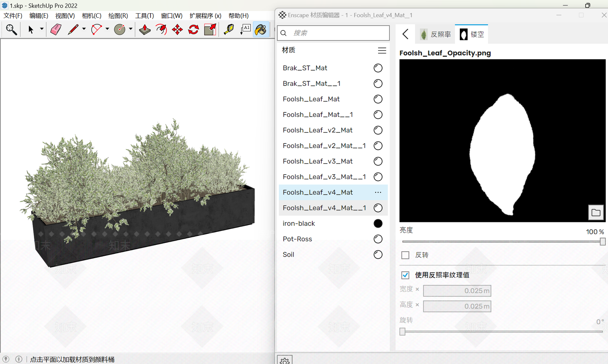Open the materials list hamburger menu
This screenshot has width=608, height=364.
382,50
